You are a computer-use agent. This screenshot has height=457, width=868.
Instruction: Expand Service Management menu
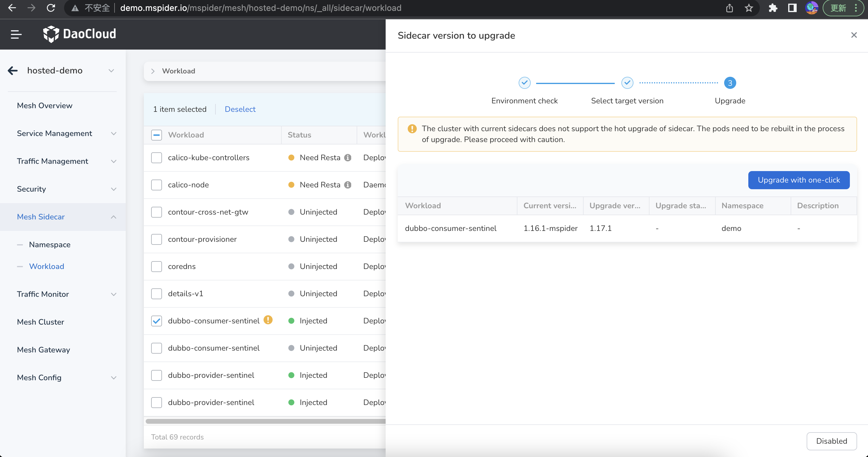(x=63, y=134)
